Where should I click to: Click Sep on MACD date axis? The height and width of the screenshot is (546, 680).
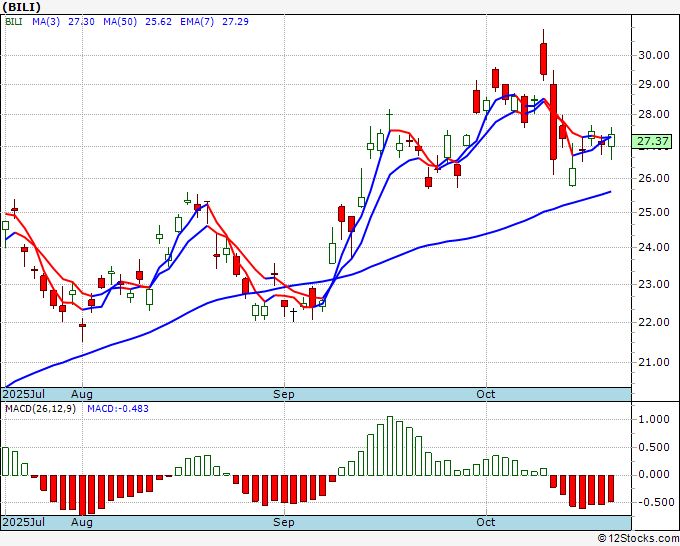tap(284, 522)
